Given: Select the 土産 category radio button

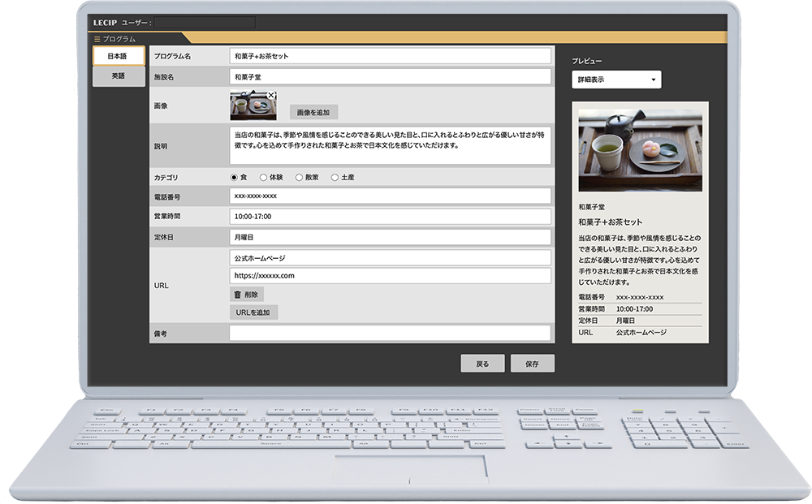Looking at the screenshot, I should [335, 178].
